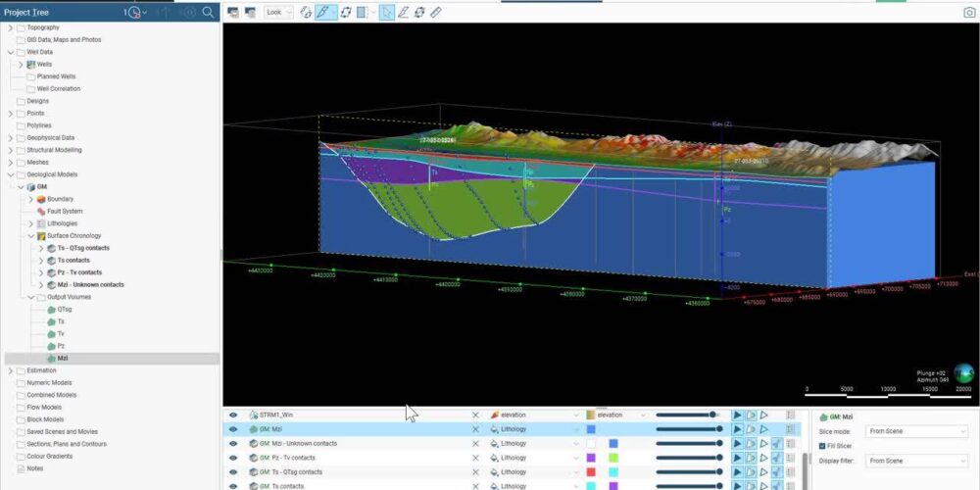Hide GM: Ts - QTsg contacts layer
Viewport: 980px width, 490px height.
233,472
